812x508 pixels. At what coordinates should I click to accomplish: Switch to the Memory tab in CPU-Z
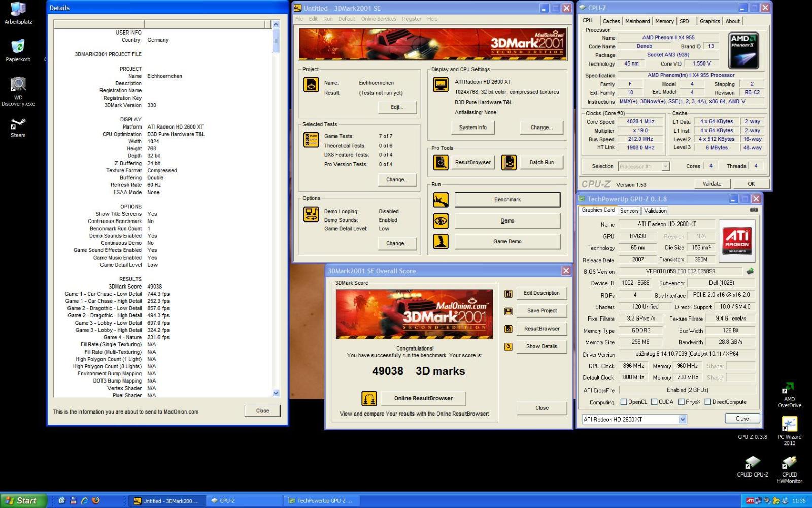click(664, 21)
